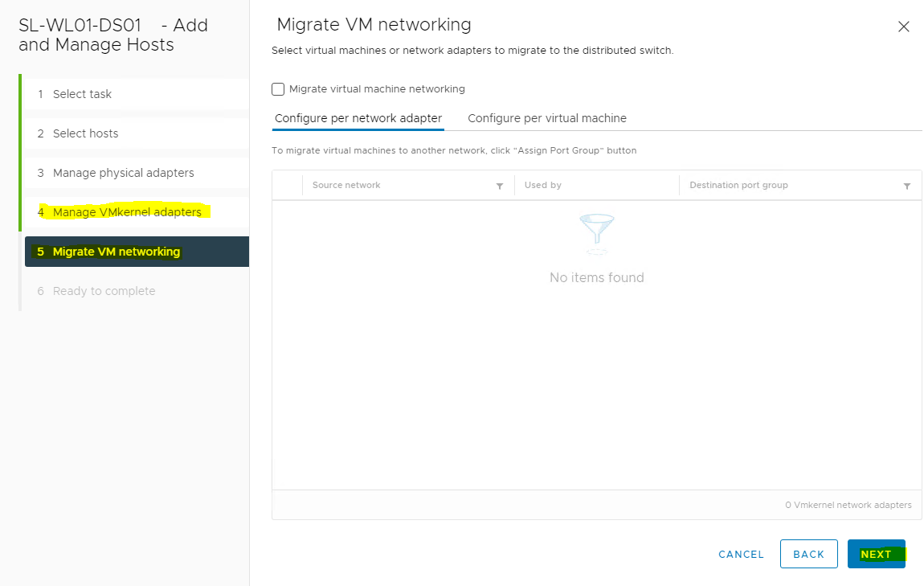Return to step 4 Manage VMkernel adapters
This screenshot has height=586, width=924.
tap(137, 212)
